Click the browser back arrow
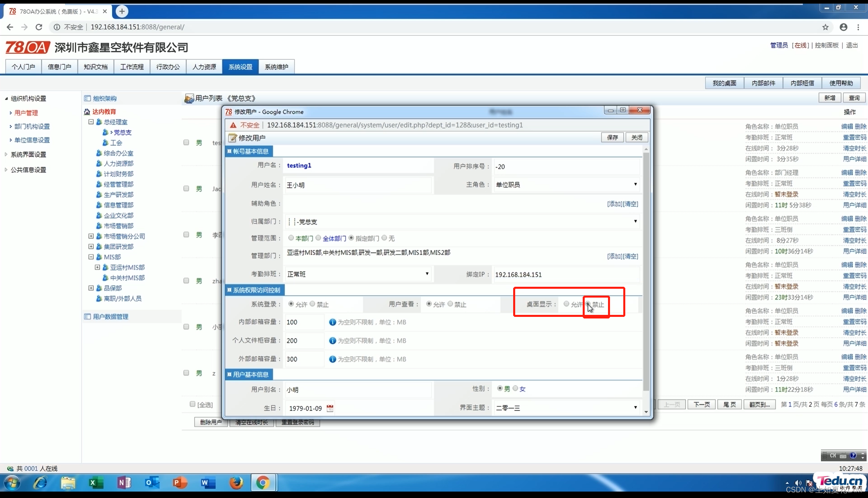Image resolution: width=868 pixels, height=498 pixels. 10,27
